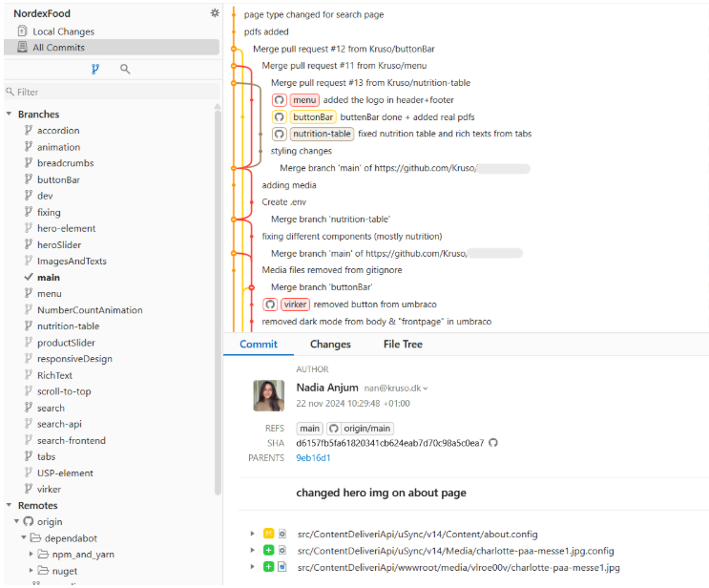Switch to the File Tree tab
The image size is (709, 588).
click(403, 345)
